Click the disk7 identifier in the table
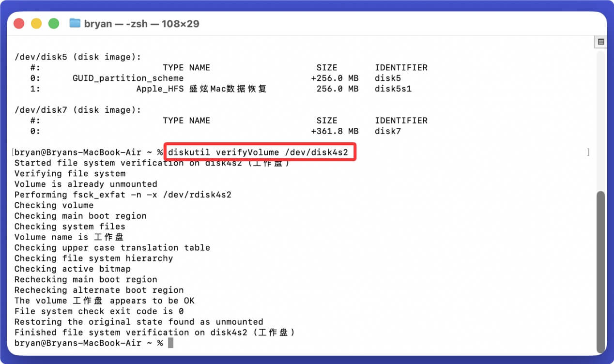 [387, 131]
